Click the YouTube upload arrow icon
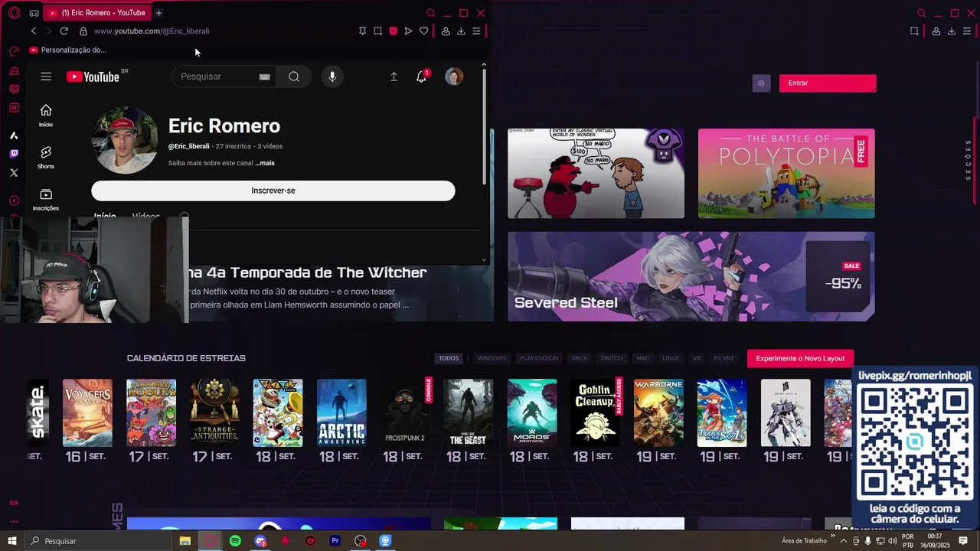 394,77
